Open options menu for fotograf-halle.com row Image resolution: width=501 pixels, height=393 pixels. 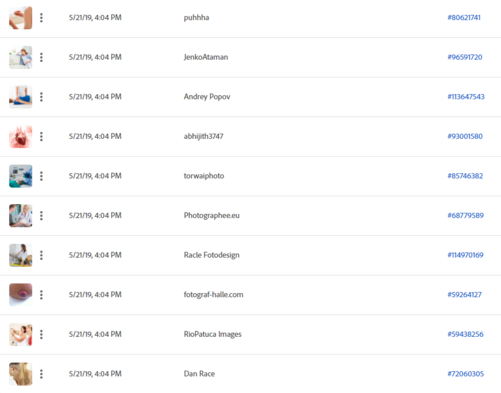(x=41, y=295)
